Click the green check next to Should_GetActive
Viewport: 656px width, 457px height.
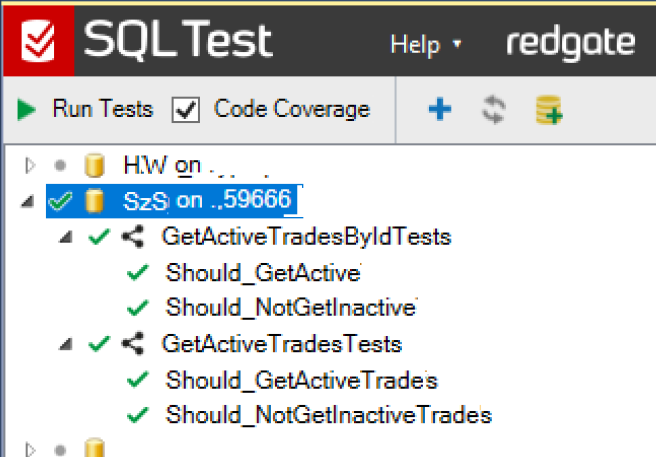click(138, 272)
